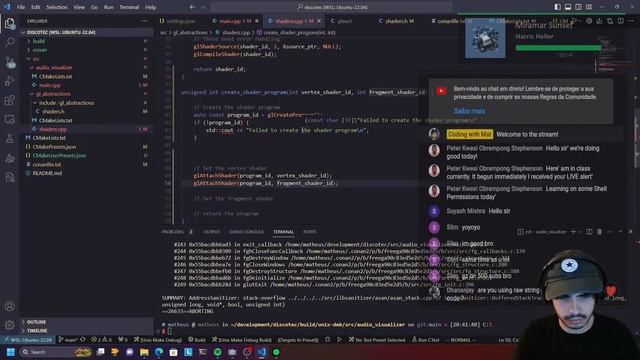
Task: Switch to Debug Console panel tab
Action: coord(246,231)
